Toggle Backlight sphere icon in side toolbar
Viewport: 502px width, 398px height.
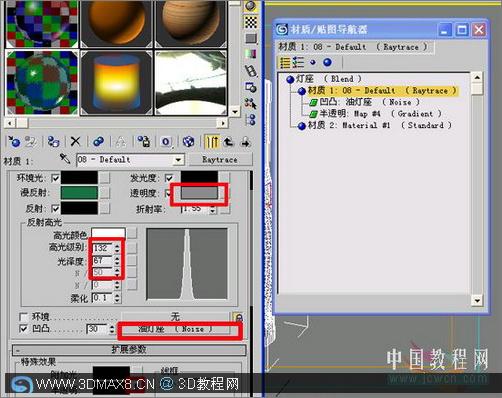pyautogui.click(x=250, y=7)
